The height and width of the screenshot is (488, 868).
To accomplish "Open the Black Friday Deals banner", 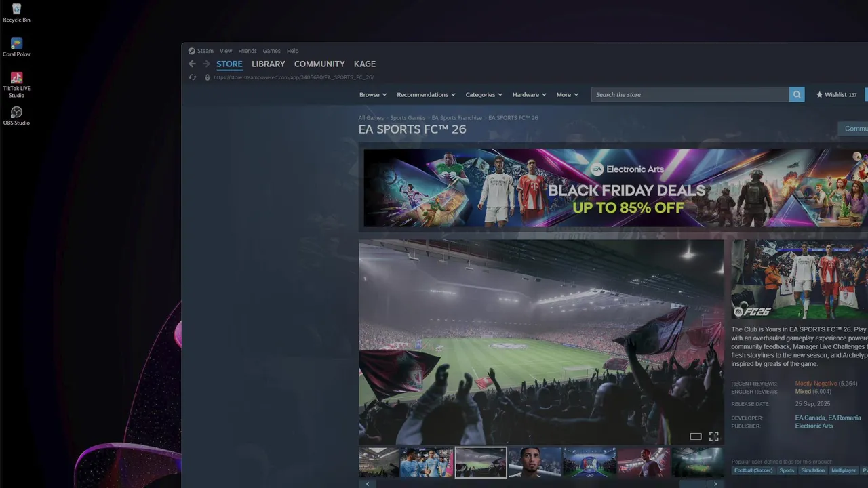I will click(x=616, y=188).
